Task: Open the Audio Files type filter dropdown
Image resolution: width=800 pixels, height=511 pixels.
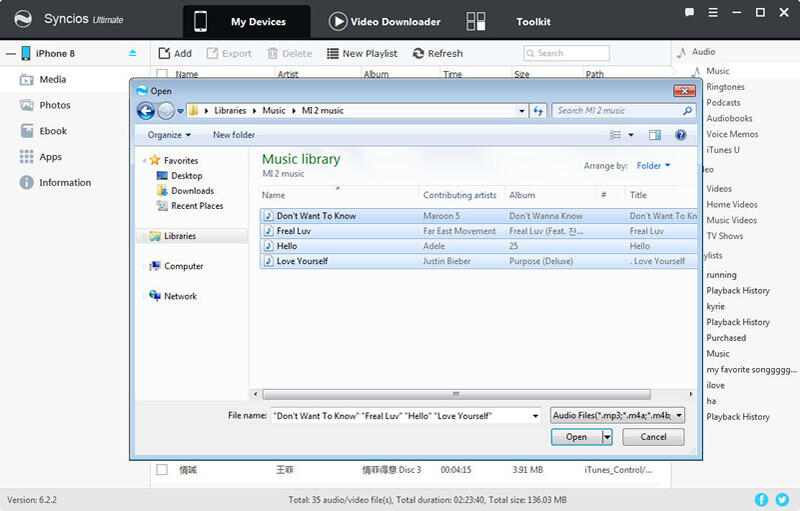Action: 617,416
